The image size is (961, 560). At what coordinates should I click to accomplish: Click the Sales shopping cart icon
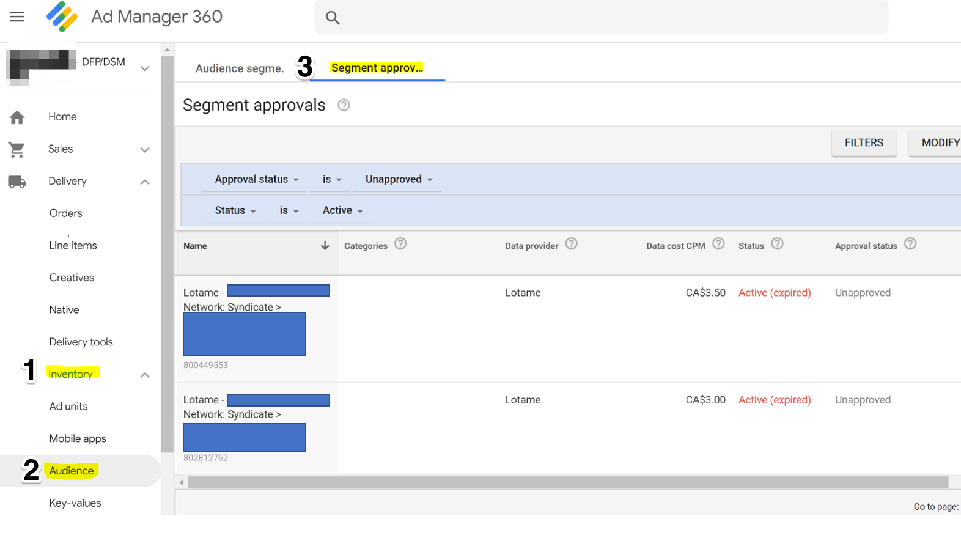pos(17,149)
